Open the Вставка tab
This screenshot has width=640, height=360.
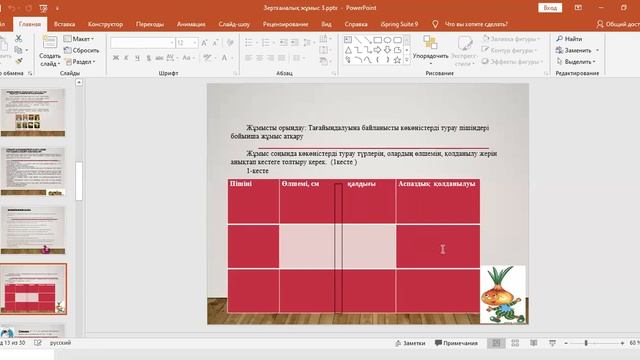(x=64, y=24)
